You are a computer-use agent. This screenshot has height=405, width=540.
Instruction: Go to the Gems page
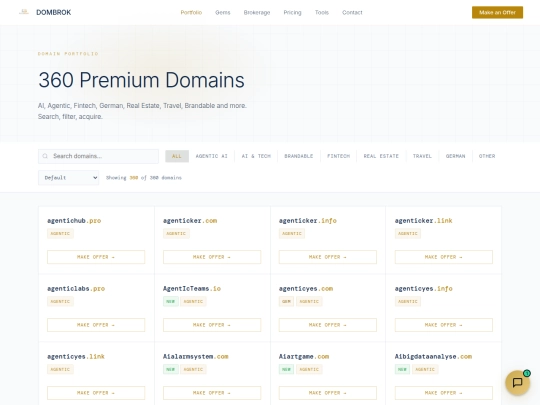222,12
